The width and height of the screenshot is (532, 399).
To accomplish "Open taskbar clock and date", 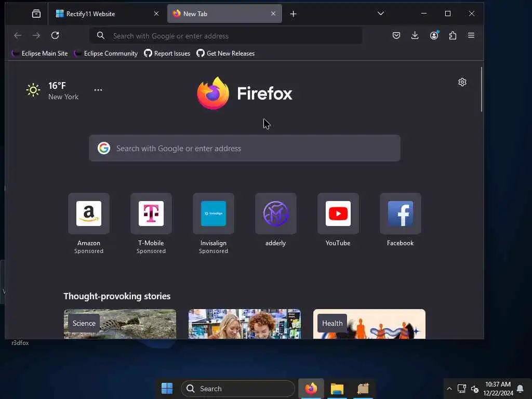I will pyautogui.click(x=498, y=389).
